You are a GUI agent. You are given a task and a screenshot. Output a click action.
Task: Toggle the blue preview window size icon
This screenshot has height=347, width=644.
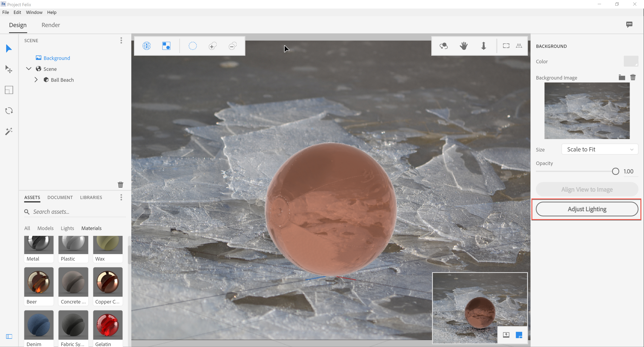click(x=519, y=335)
